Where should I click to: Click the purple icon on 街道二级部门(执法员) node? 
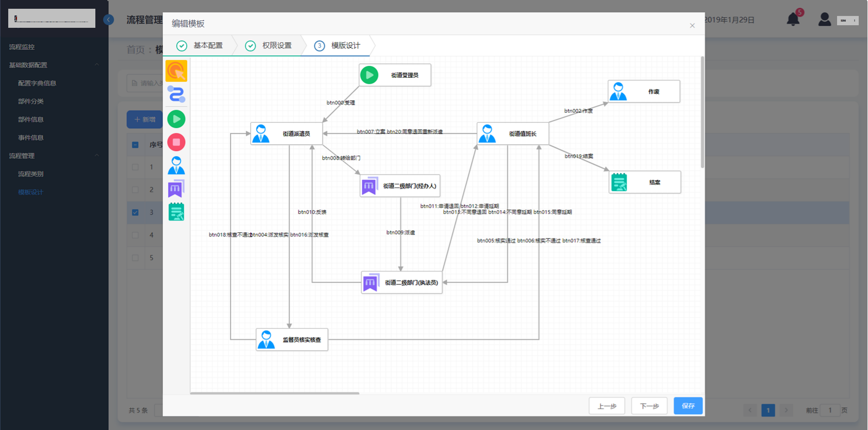click(x=371, y=282)
